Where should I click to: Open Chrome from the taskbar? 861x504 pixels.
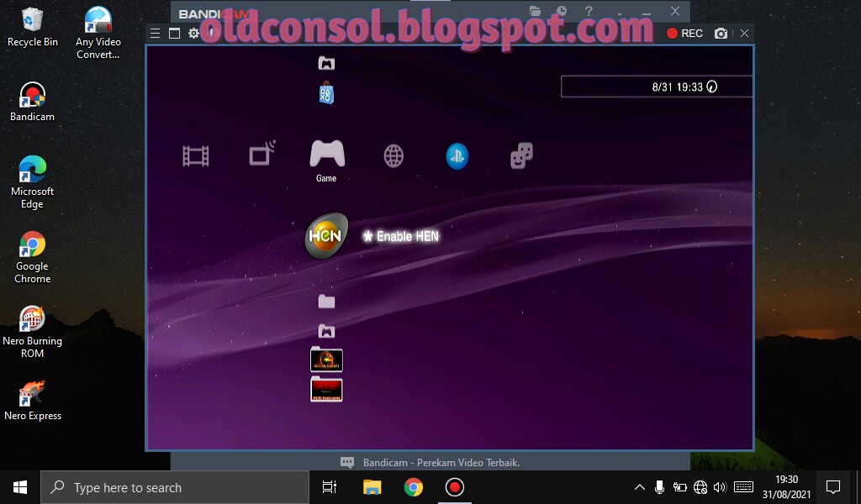[413, 487]
